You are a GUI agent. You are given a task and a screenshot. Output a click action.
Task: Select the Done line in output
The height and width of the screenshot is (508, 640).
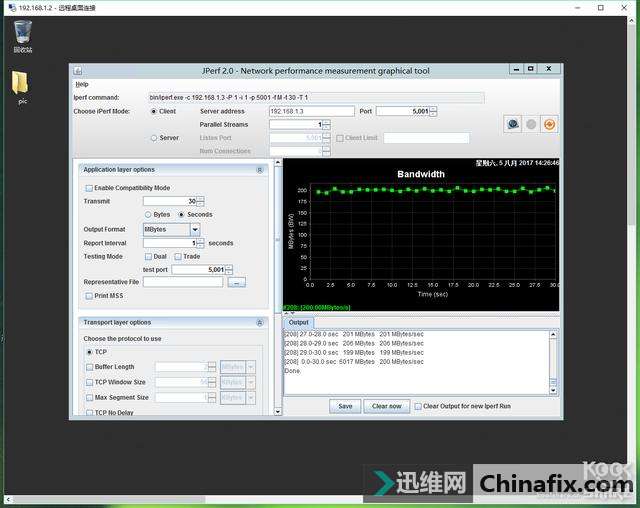tap(292, 371)
